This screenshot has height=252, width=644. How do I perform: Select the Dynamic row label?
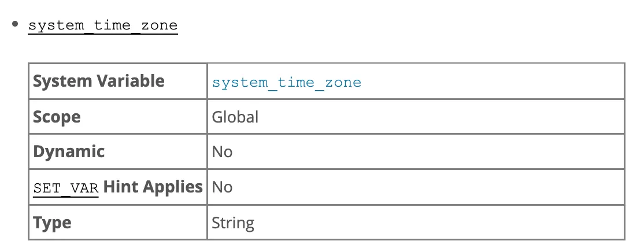pyautogui.click(x=69, y=152)
